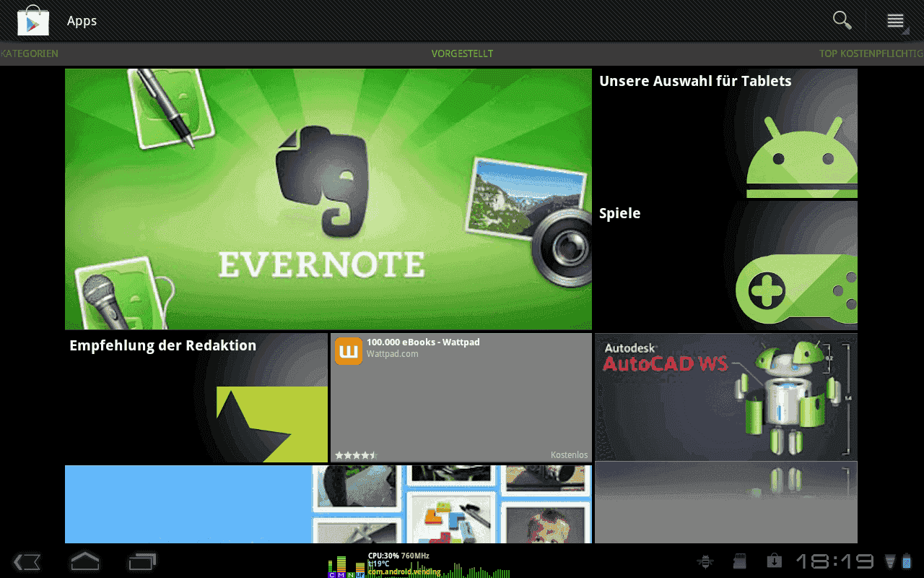Screen dimensions: 924x578
Task: Open the Spiele category tile
Action: point(725,265)
